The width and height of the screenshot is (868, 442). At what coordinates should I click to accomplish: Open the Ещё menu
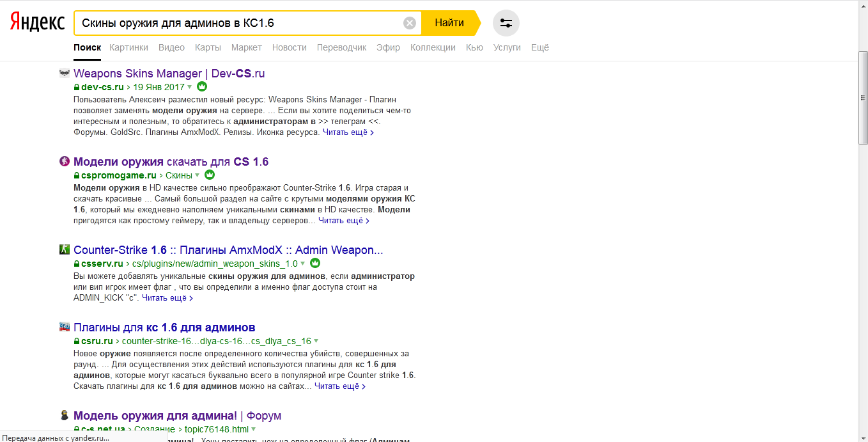coord(540,47)
